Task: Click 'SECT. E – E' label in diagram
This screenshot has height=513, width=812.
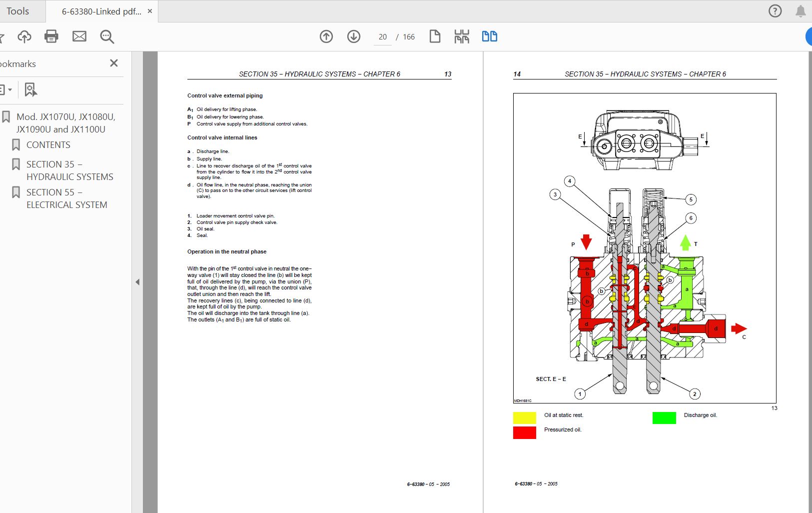Action: click(551, 379)
